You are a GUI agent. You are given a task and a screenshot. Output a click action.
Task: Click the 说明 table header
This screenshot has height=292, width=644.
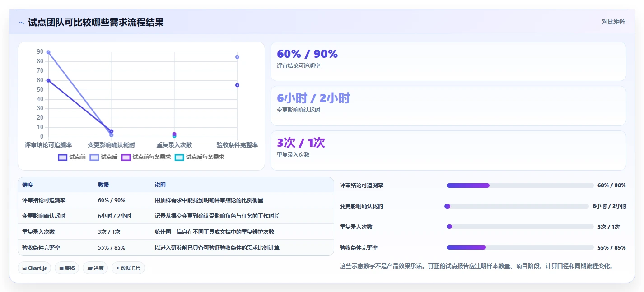pyautogui.click(x=160, y=185)
